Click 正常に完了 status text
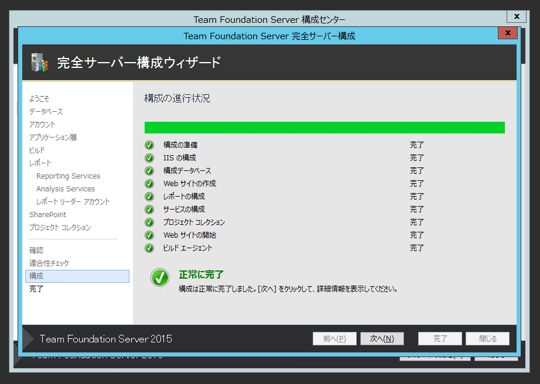Screen dimensions: 540x384 201,275
